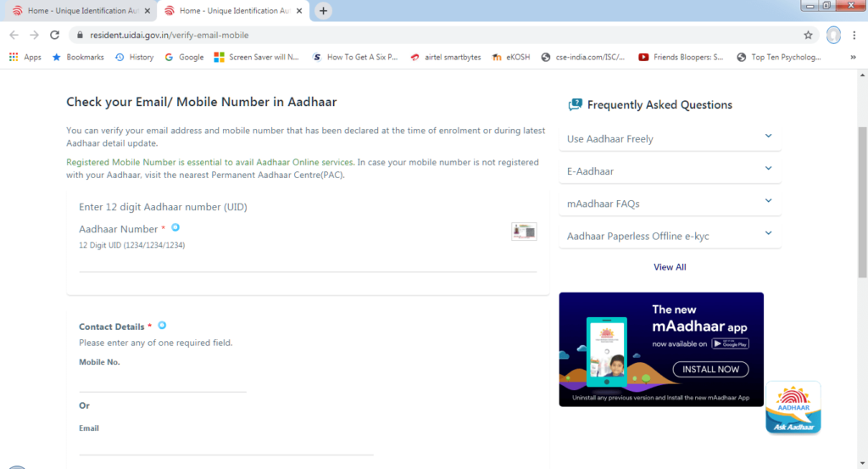Open the Chrome profile avatar icon

(833, 35)
